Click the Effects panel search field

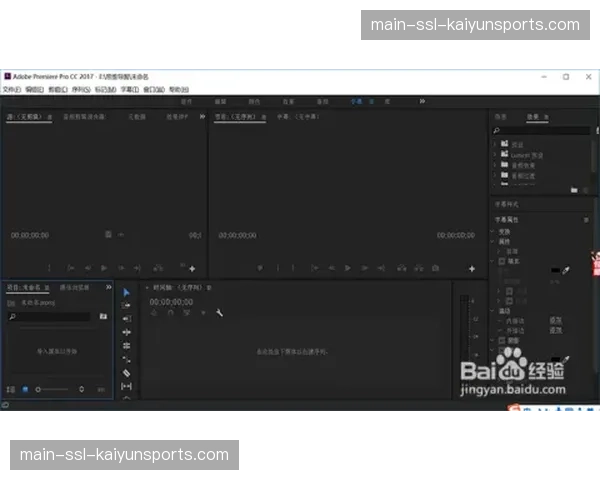(541, 131)
